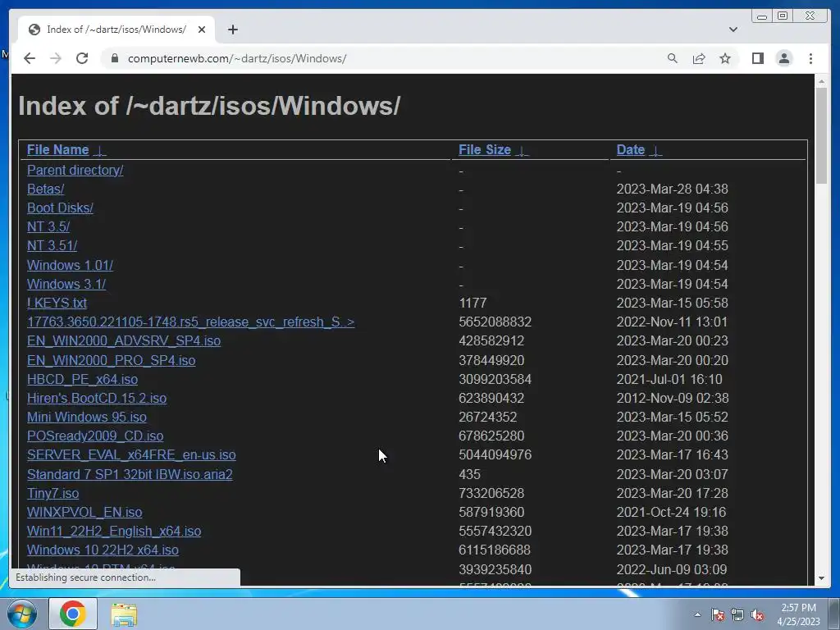The height and width of the screenshot is (630, 840).
Task: Download 17763.3650 rs5_release file
Action: coord(190,322)
